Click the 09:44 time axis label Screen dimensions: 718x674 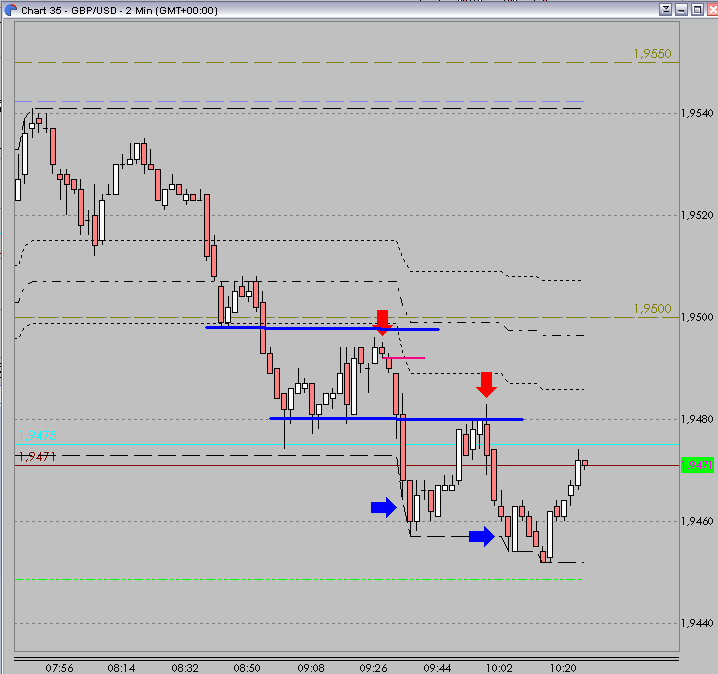click(437, 668)
